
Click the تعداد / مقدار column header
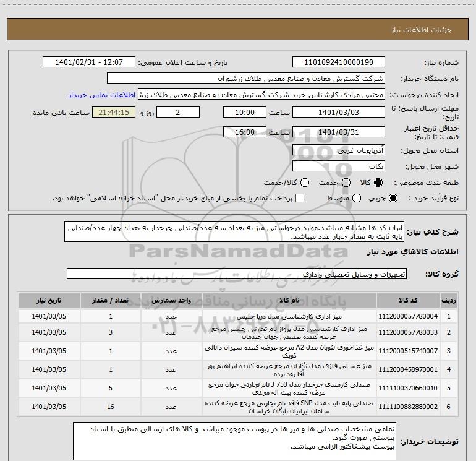click(x=111, y=300)
